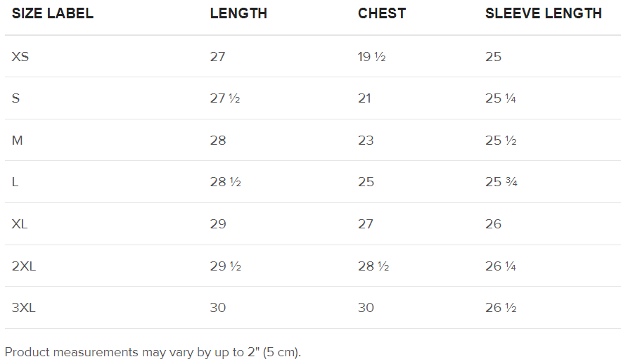
Task: Click the LENGTH column header
Action: point(238,13)
